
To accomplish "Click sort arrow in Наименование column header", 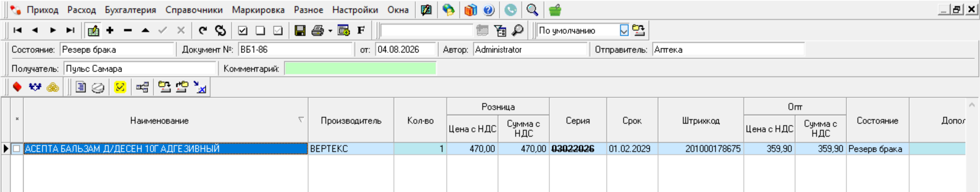I will [301, 120].
